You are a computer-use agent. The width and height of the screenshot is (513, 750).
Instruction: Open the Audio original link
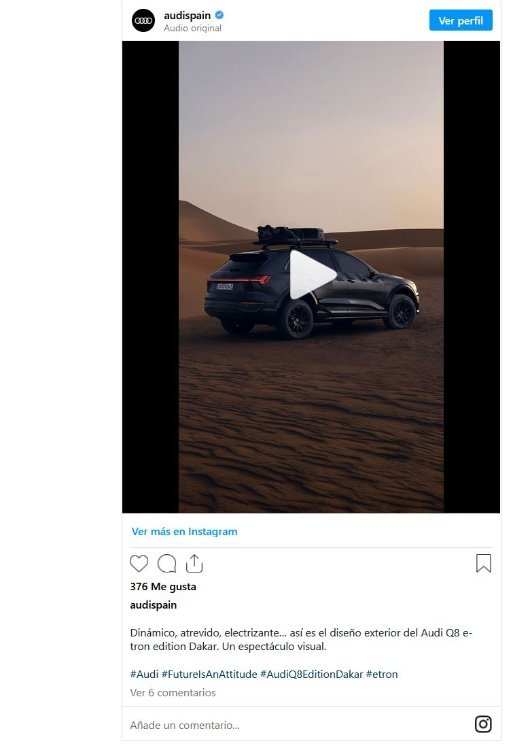coord(193,28)
